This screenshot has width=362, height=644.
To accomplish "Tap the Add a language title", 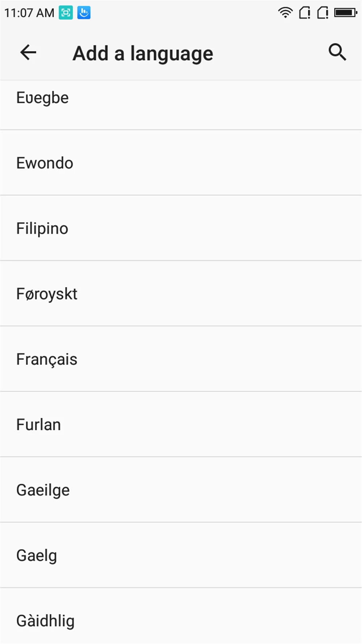I will [143, 54].
